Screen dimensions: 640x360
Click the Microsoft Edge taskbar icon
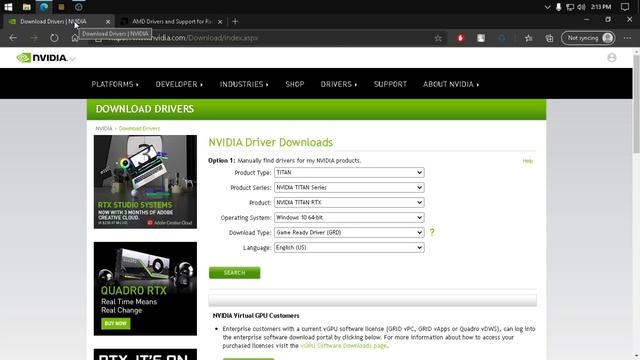[44, 7]
